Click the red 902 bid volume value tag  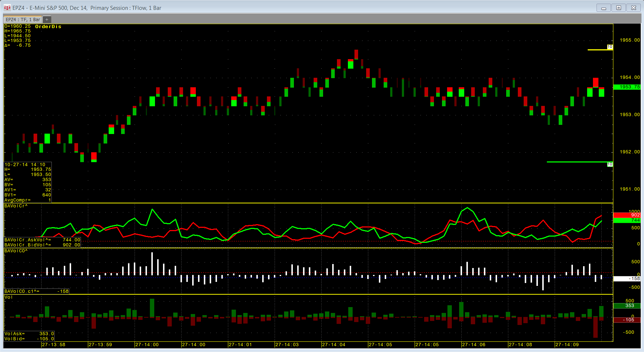pos(627,215)
